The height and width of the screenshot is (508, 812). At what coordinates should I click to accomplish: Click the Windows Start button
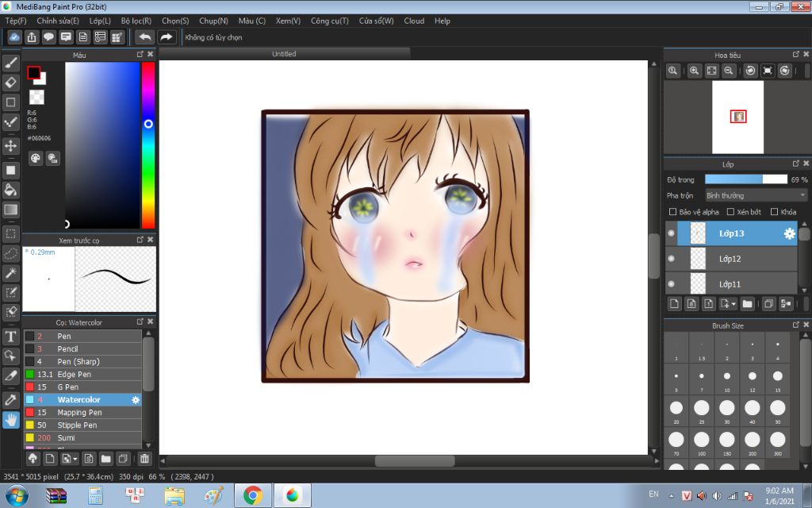16,496
